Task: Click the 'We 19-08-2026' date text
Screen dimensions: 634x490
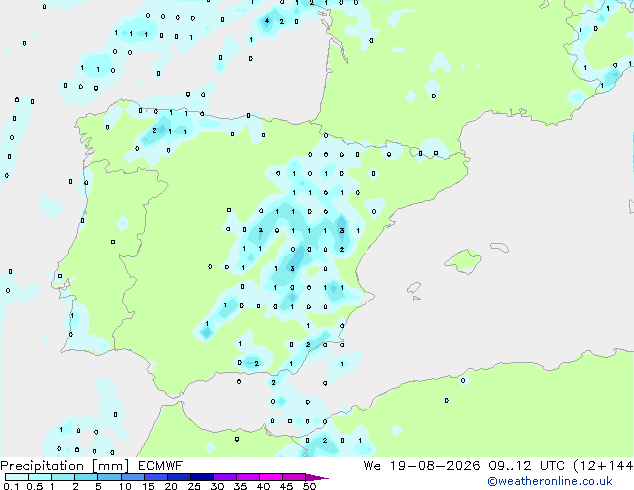Action: (x=422, y=466)
